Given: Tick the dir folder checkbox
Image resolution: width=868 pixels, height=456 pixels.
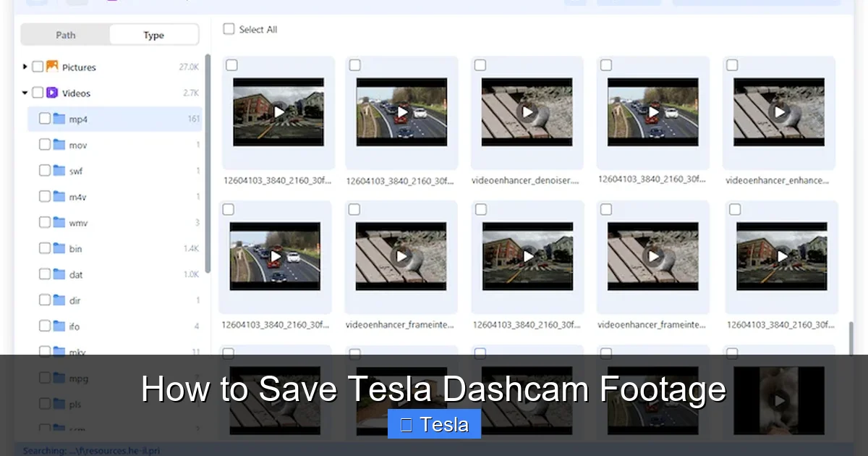Looking at the screenshot, I should [45, 300].
